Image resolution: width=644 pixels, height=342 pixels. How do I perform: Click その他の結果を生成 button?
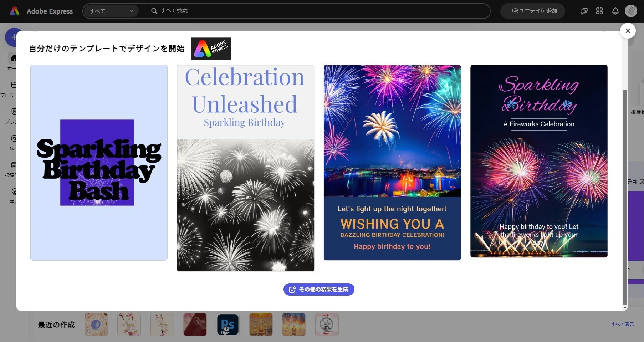[319, 290]
